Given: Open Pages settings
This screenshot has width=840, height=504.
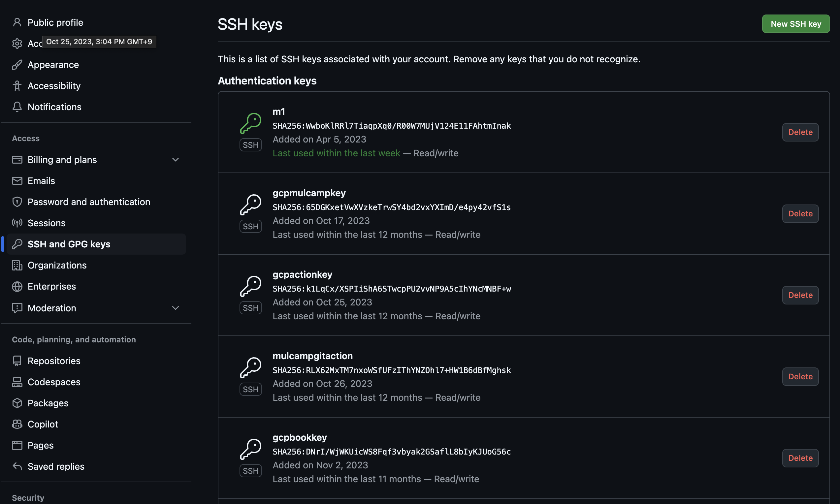Looking at the screenshot, I should [x=96, y=445].
